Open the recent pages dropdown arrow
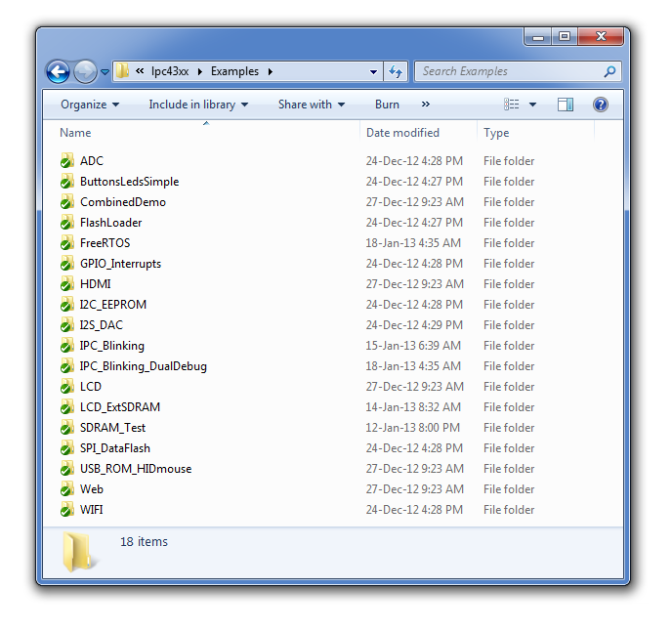 [105, 72]
